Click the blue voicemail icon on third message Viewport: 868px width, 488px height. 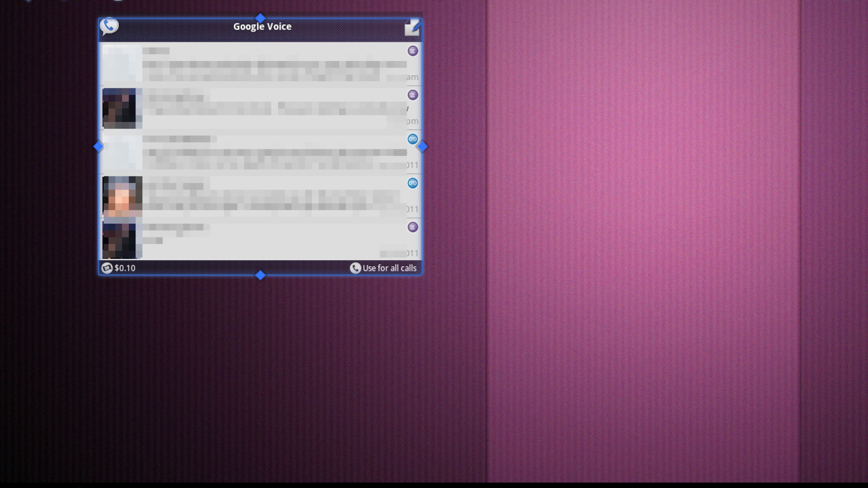point(413,139)
